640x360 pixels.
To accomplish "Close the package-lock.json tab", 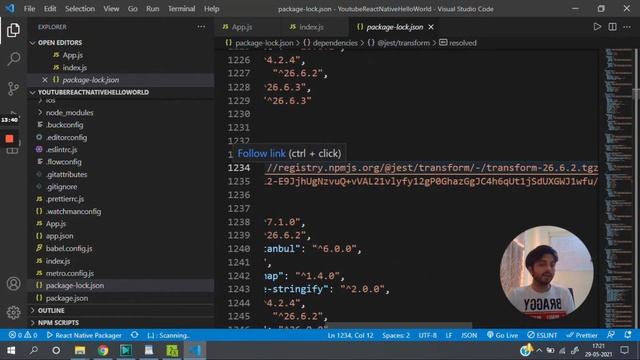I will coord(431,27).
